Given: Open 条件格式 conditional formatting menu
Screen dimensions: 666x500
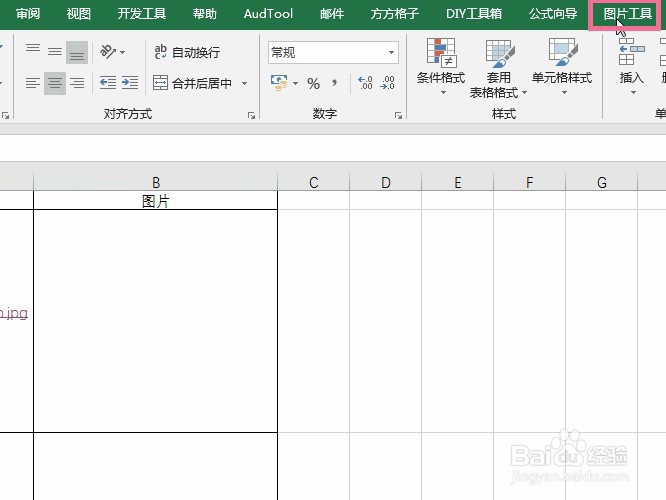Looking at the screenshot, I should click(441, 67).
